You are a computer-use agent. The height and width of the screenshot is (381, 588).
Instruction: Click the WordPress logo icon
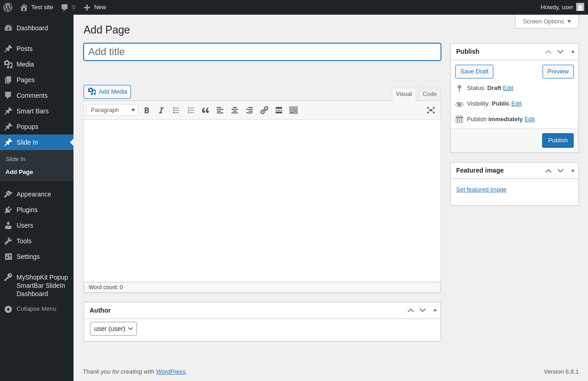pos(8,7)
